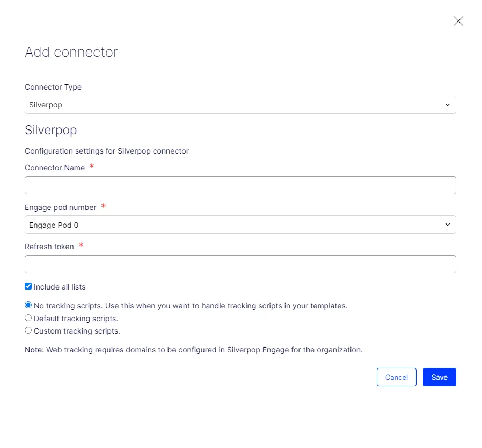Click the Connector Name label
Image resolution: width=482 pixels, height=448 pixels.
pos(55,168)
